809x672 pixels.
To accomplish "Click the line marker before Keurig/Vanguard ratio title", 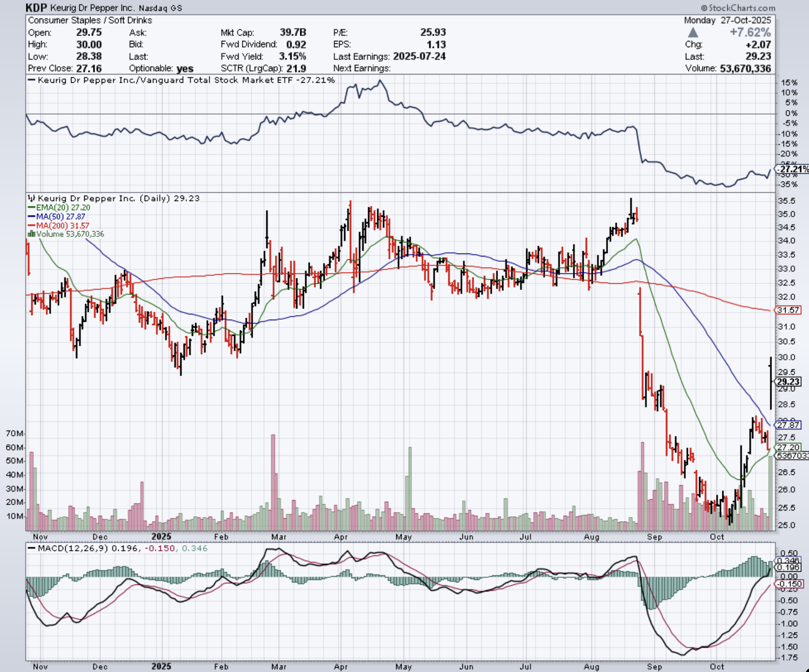I will [x=32, y=80].
